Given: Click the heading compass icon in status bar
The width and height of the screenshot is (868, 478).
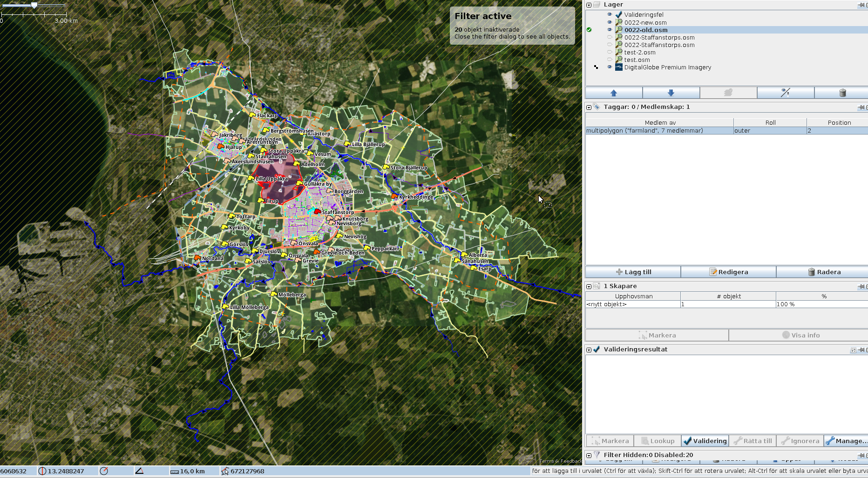Looking at the screenshot, I should click(104, 471).
